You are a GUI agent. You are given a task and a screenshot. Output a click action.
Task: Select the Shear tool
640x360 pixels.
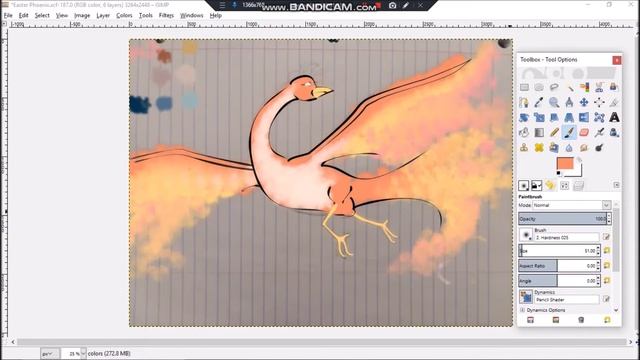[x=554, y=118]
